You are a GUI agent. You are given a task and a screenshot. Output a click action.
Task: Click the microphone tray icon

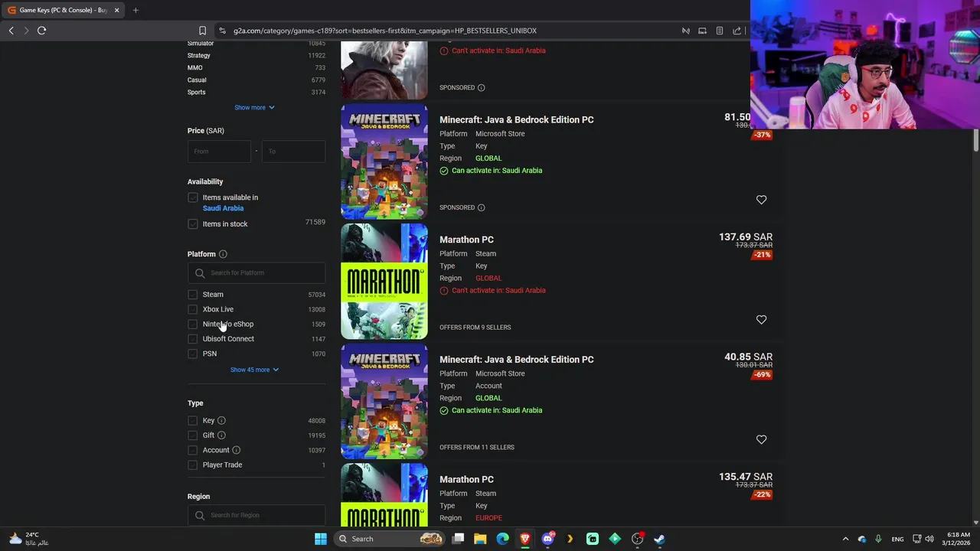(x=878, y=539)
